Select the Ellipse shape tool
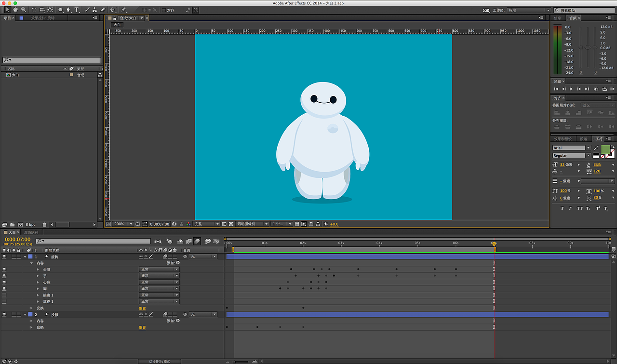 (60, 10)
